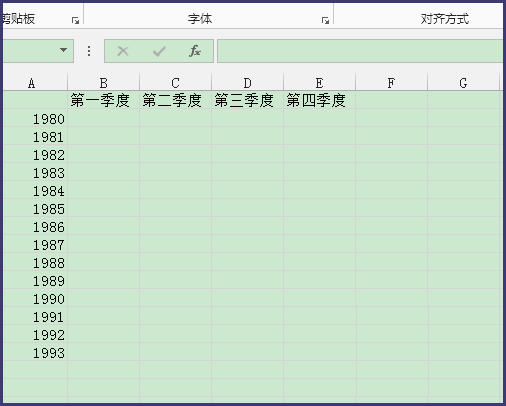
Task: Click the three-dot formula bar resize handle
Action: pos(89,51)
